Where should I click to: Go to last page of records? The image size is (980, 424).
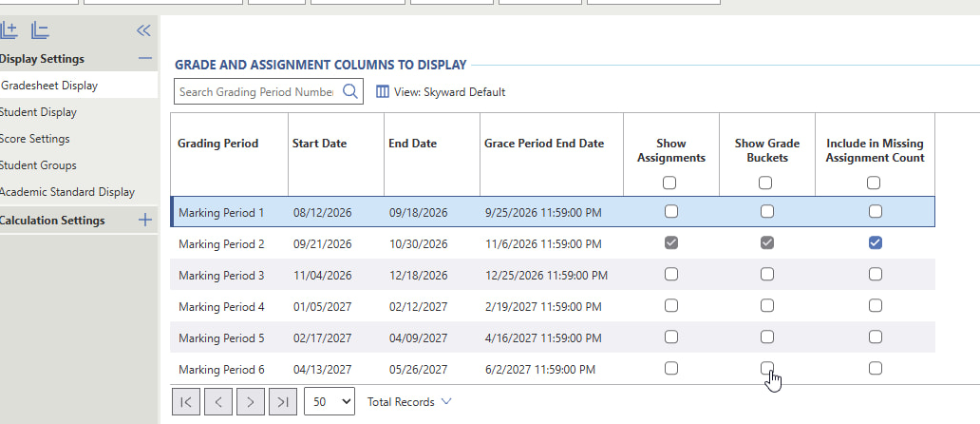click(283, 401)
